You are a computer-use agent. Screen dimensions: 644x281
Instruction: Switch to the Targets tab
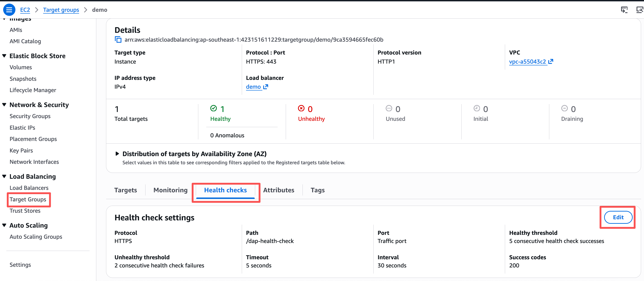pyautogui.click(x=126, y=190)
